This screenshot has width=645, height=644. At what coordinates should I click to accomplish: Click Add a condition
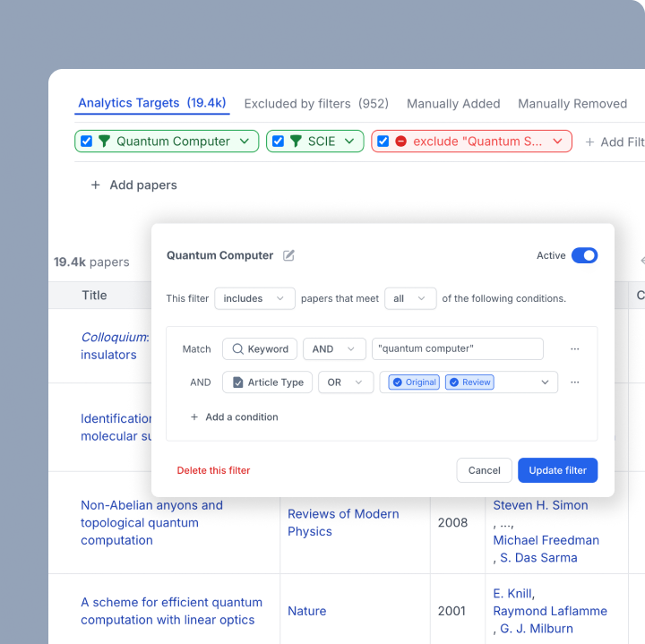(x=242, y=417)
